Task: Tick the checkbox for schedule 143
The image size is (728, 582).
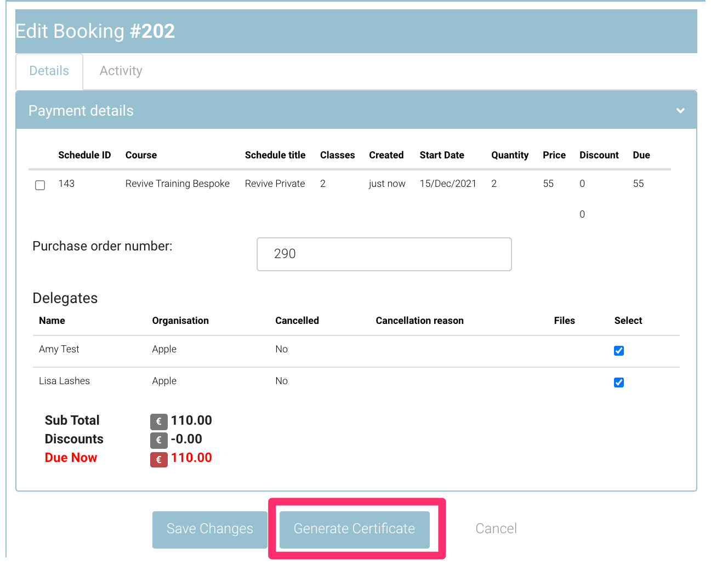Action: click(40, 185)
